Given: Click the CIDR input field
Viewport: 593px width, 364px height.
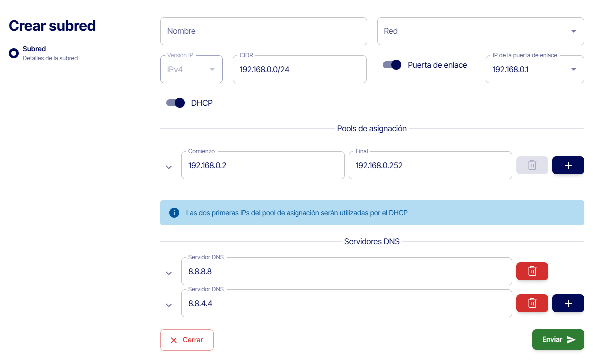Looking at the screenshot, I should pyautogui.click(x=299, y=70).
